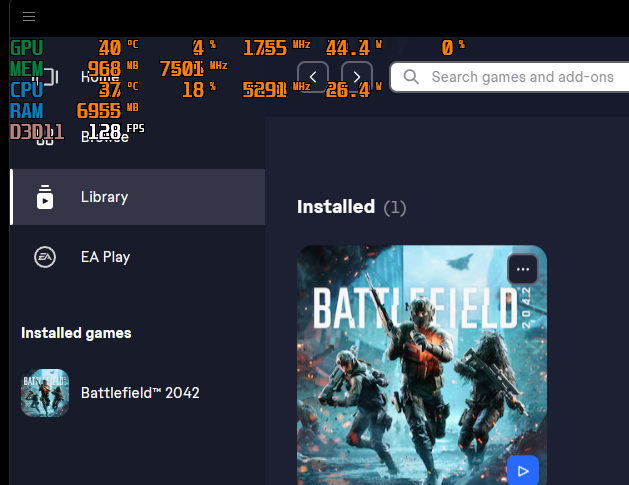Go back with the left arrow button
Screen dimensions: 629x485
[313, 77]
